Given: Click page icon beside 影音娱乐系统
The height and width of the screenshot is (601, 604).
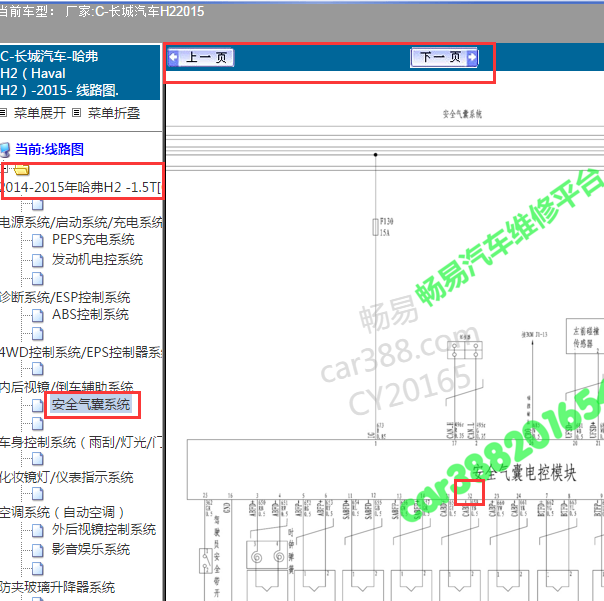Looking at the screenshot, I should 37,550.
